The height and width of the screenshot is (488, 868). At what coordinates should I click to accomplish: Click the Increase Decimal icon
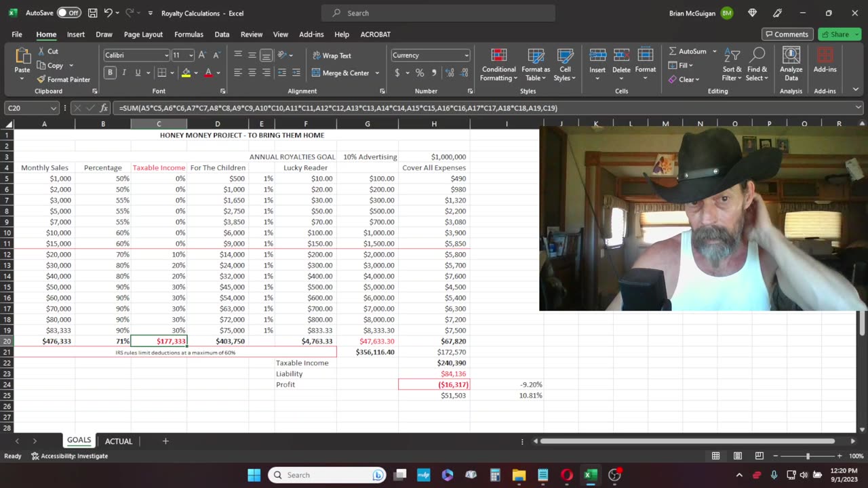tap(450, 73)
